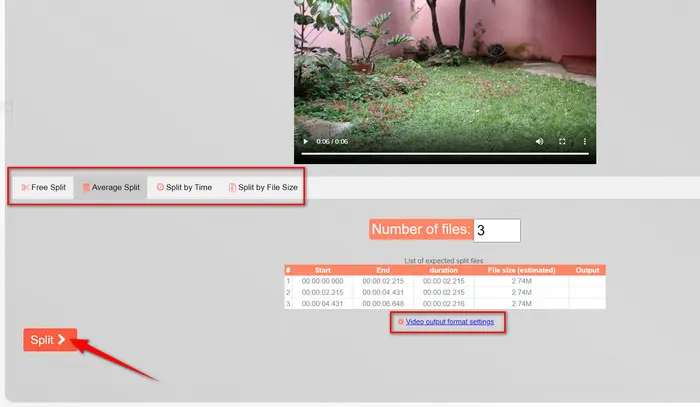Click the file icon on Split by File Size
Image resolution: width=700 pixels, height=407 pixels.
(232, 187)
